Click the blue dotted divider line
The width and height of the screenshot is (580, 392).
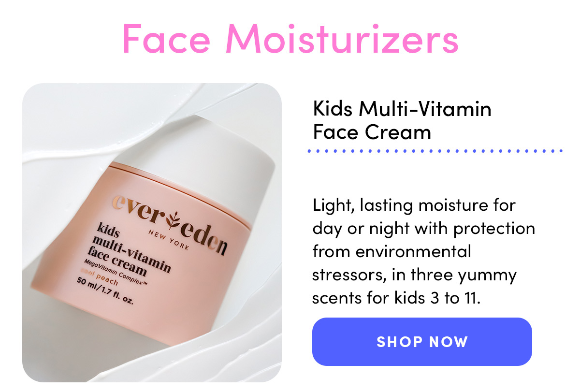pyautogui.click(x=435, y=151)
